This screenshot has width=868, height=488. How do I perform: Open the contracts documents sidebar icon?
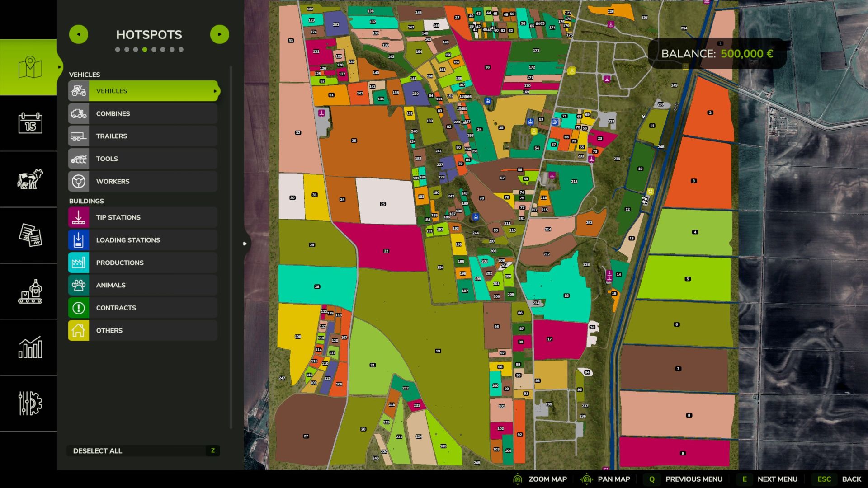click(x=30, y=235)
